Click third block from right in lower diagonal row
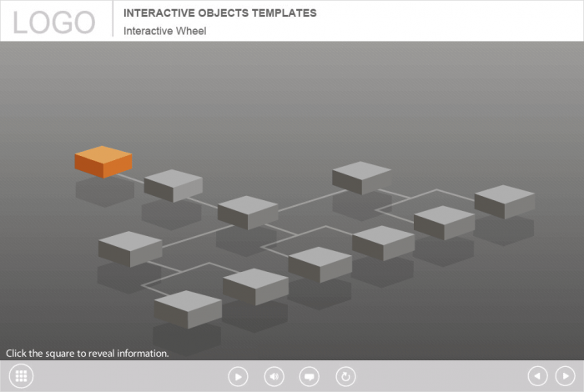This screenshot has width=584, height=392. (x=383, y=242)
